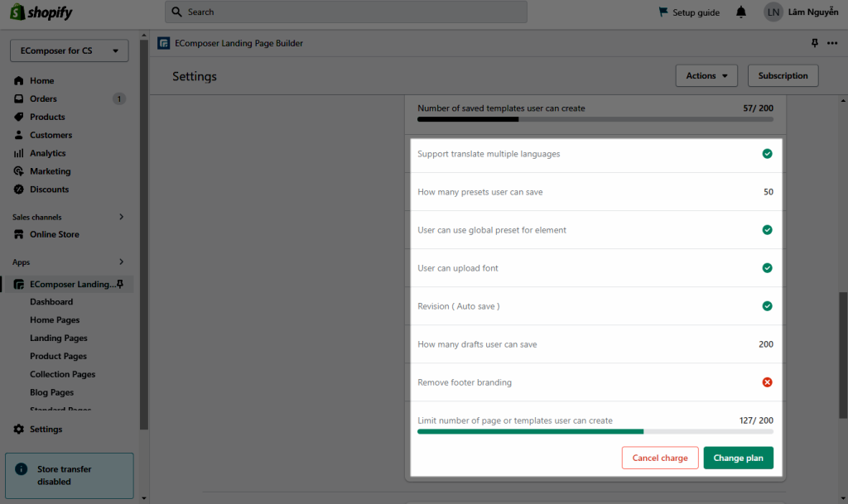Click the red X for Remove footer branding

point(767,382)
